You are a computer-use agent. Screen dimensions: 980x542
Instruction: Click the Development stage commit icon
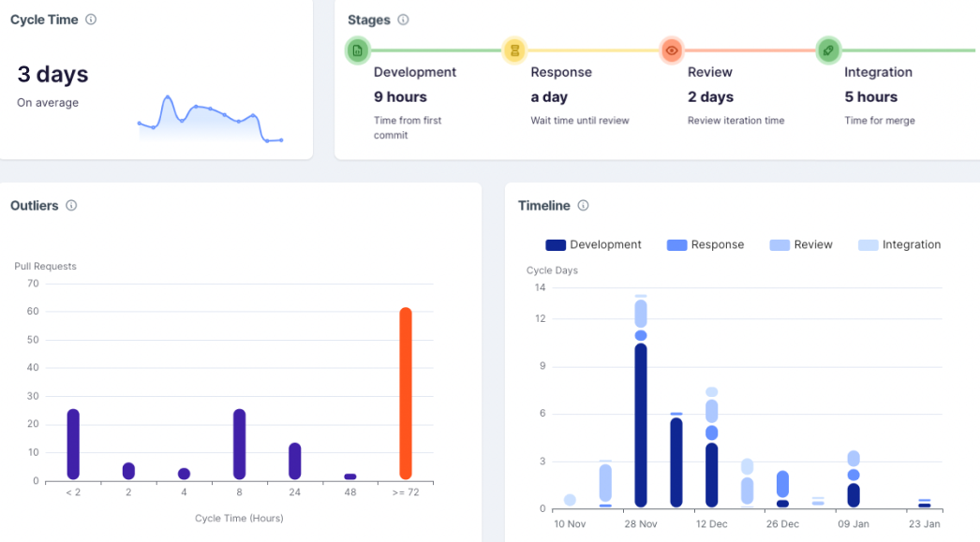[x=357, y=51]
